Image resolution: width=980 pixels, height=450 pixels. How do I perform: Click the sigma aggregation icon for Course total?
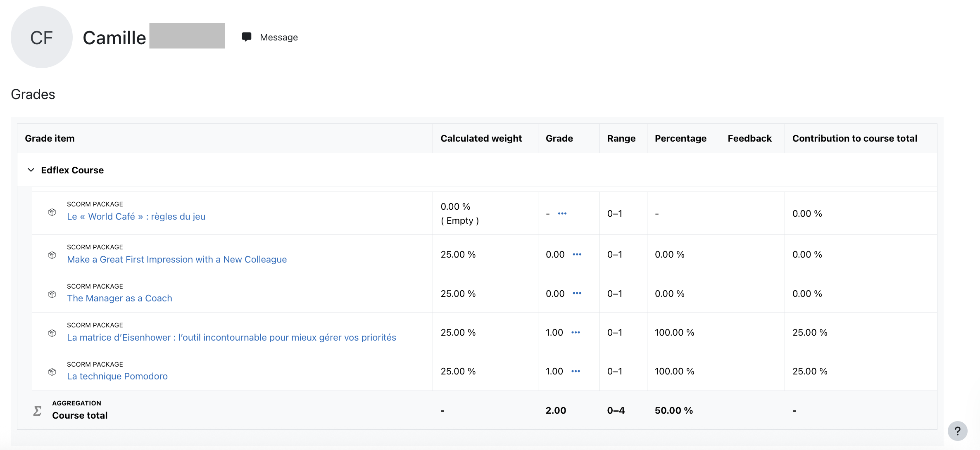38,411
